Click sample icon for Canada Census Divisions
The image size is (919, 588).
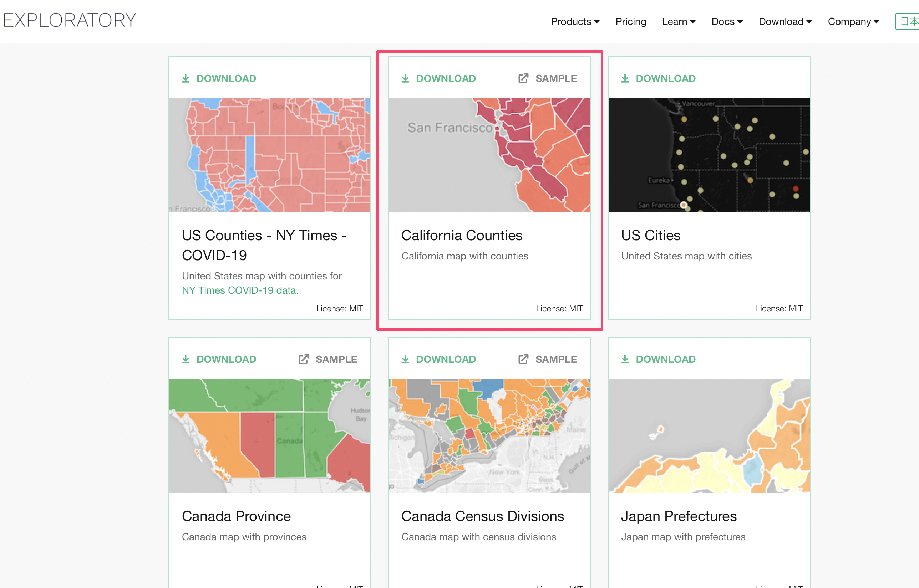(523, 359)
